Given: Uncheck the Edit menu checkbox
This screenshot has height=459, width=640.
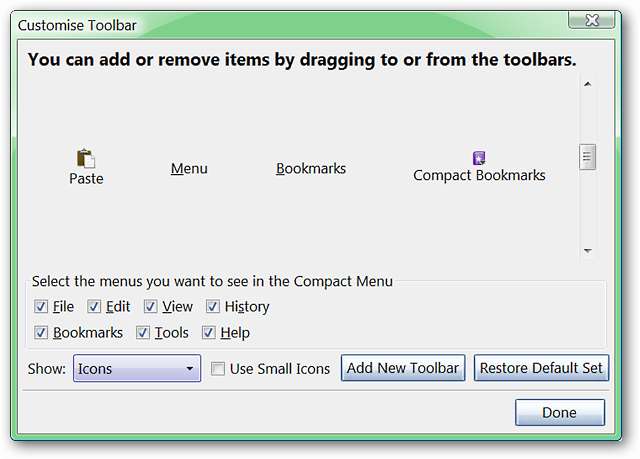Looking at the screenshot, I should pos(94,307).
